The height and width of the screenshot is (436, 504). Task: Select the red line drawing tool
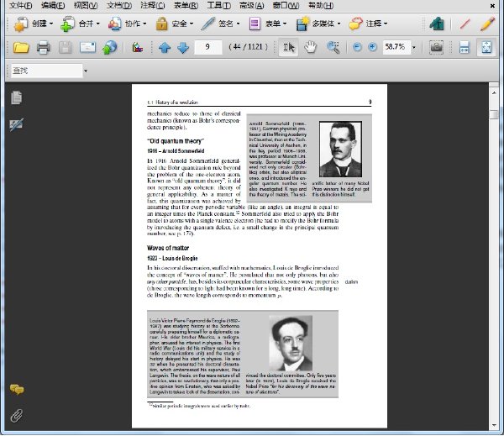[465, 24]
